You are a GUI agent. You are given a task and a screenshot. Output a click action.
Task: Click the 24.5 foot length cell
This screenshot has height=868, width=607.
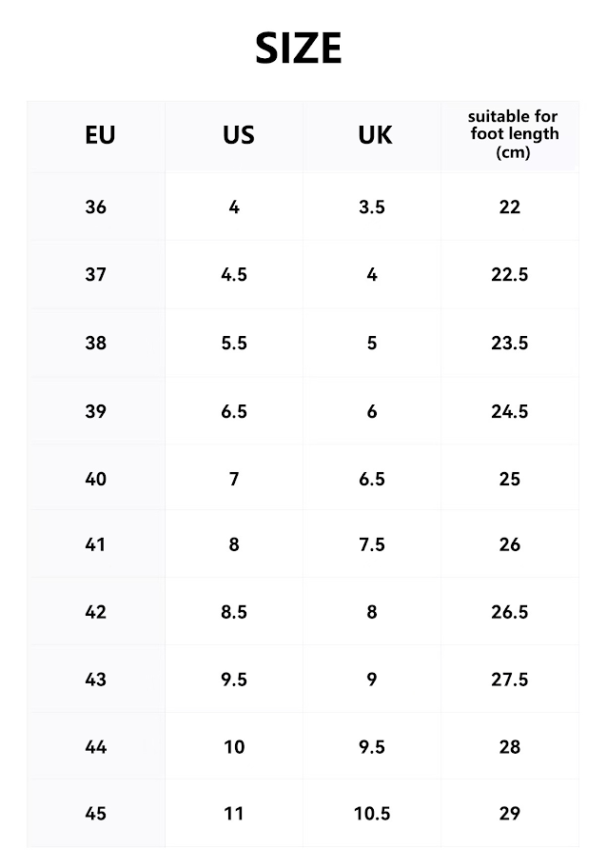click(510, 411)
